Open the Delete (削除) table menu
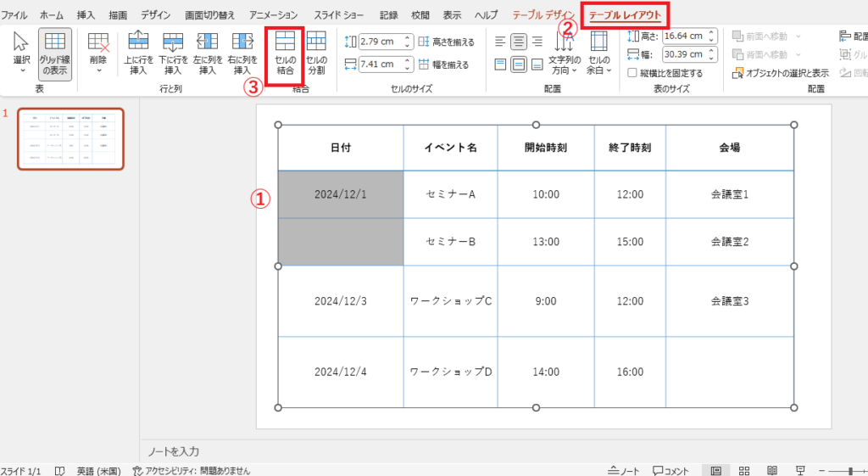 click(98, 53)
